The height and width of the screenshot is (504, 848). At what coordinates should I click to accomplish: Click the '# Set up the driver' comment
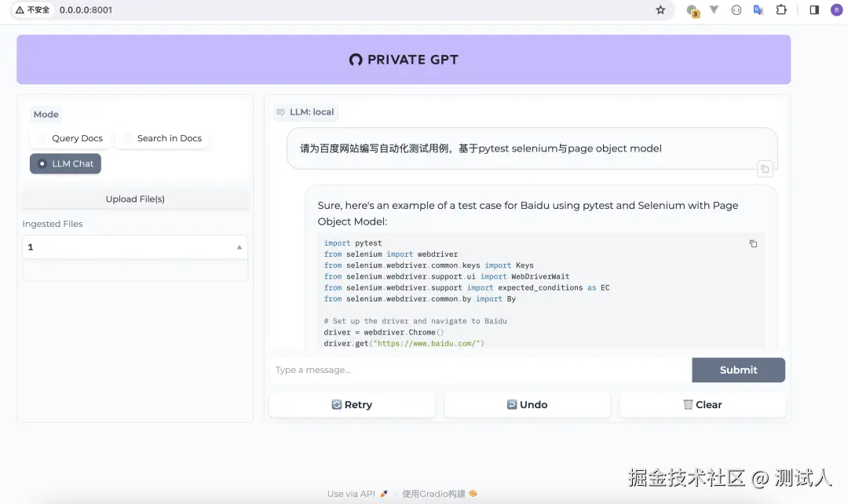click(x=415, y=321)
